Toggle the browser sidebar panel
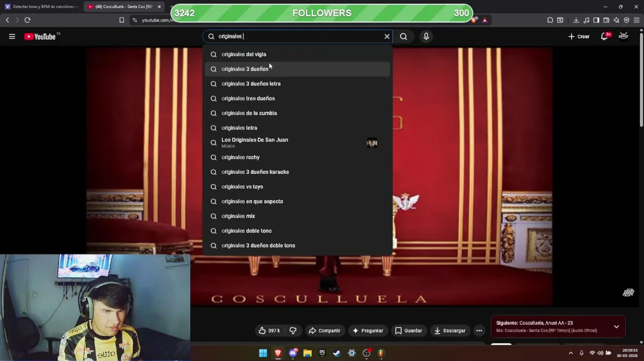Image resolution: width=644 pixels, height=361 pixels. click(x=596, y=20)
